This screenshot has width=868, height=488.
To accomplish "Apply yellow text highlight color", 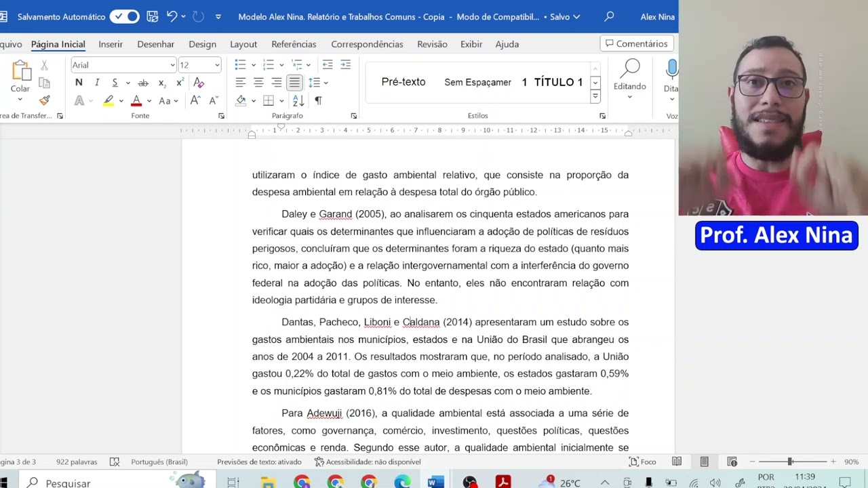I will [108, 100].
